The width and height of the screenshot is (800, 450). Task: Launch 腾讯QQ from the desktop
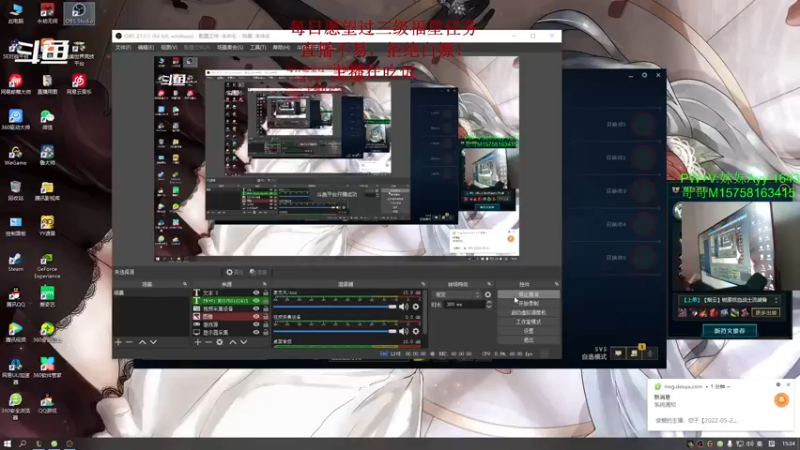15,296
